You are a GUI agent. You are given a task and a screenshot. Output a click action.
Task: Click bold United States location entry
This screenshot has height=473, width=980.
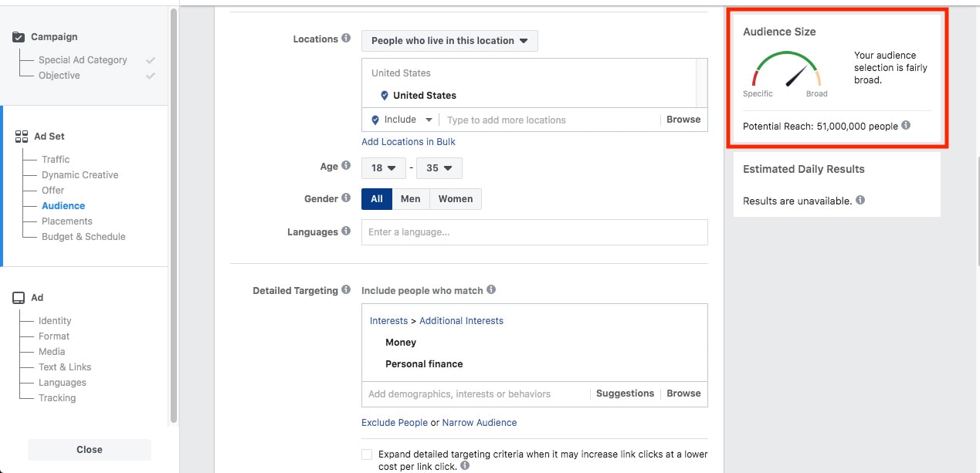point(425,95)
